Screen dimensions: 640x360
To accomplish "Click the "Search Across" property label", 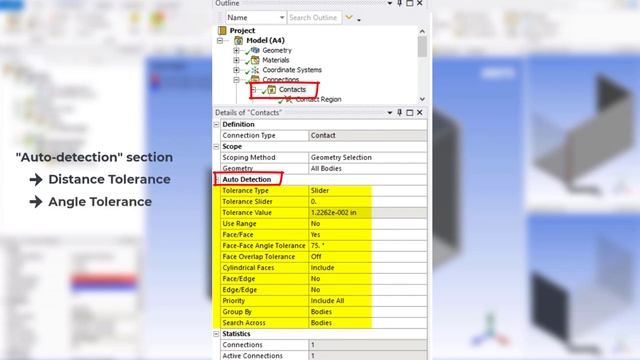I will coord(244,323).
